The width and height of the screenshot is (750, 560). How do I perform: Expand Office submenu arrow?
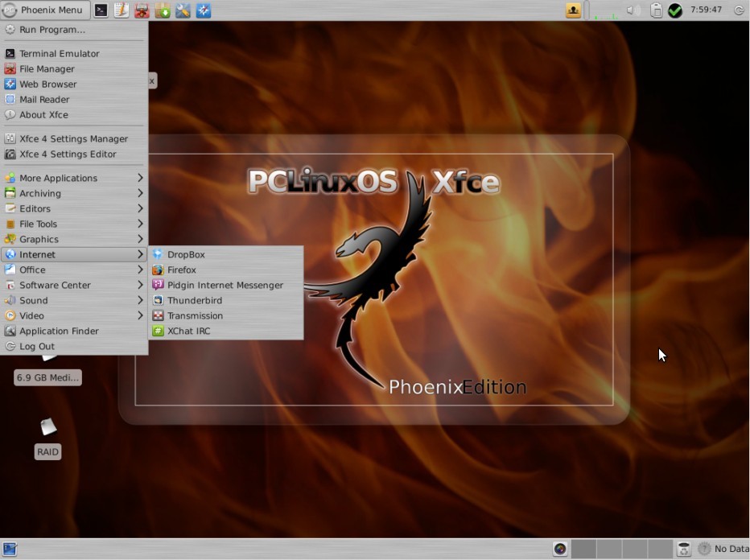click(140, 270)
